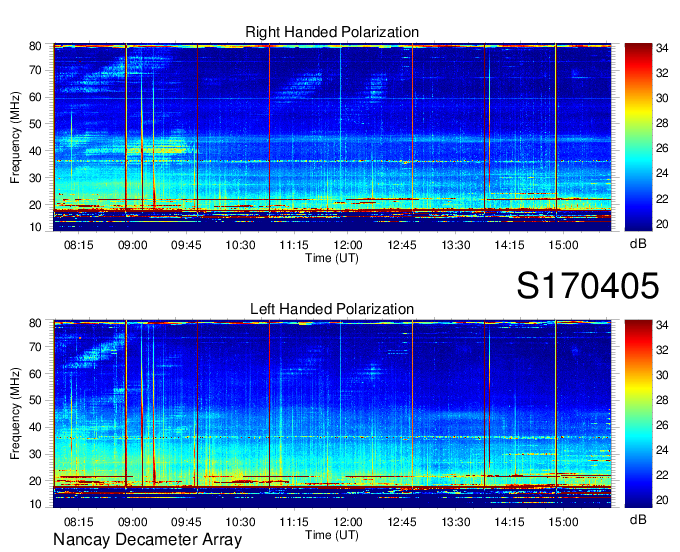
Task: Click the 13:30 tick label on the bottom plot
Action: (456, 522)
